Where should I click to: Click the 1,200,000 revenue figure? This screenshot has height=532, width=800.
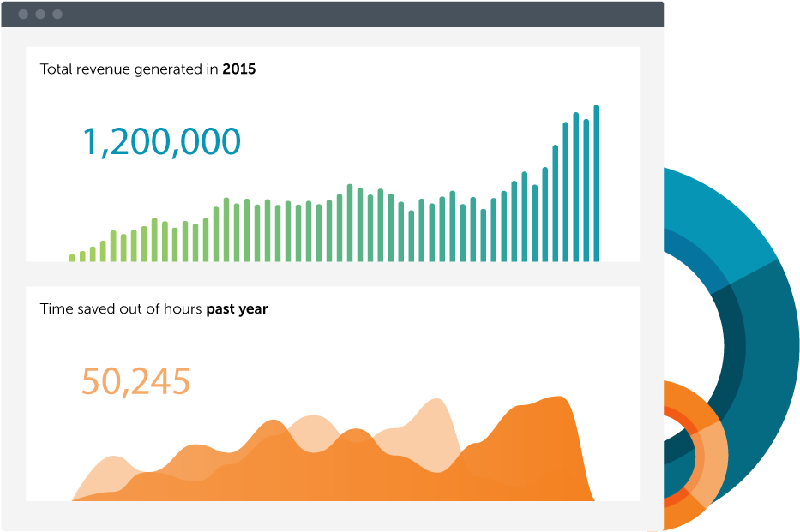(161, 141)
